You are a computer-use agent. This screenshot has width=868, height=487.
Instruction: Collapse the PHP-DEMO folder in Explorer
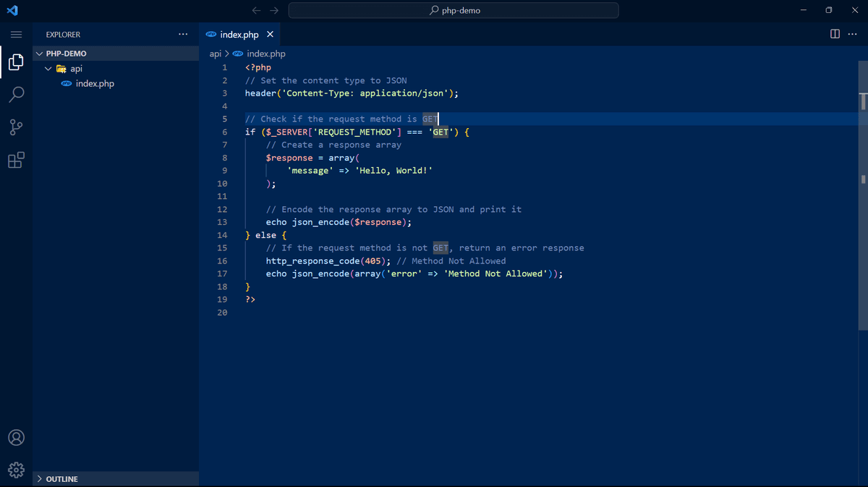tap(40, 53)
